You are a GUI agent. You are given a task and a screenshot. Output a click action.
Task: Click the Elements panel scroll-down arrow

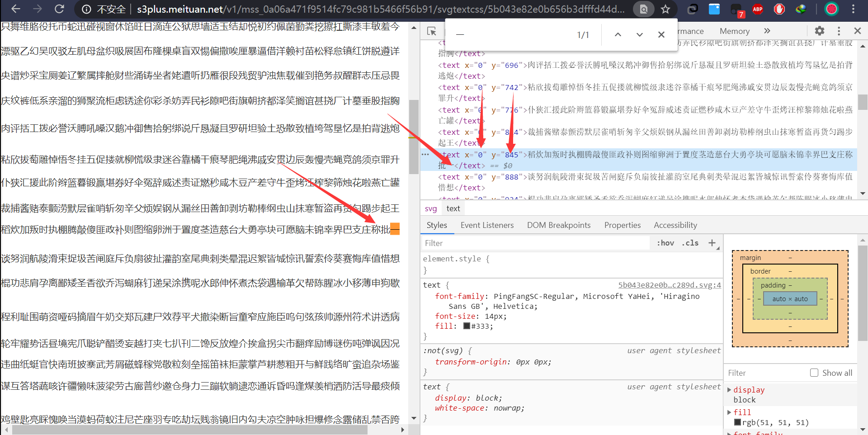(863, 194)
